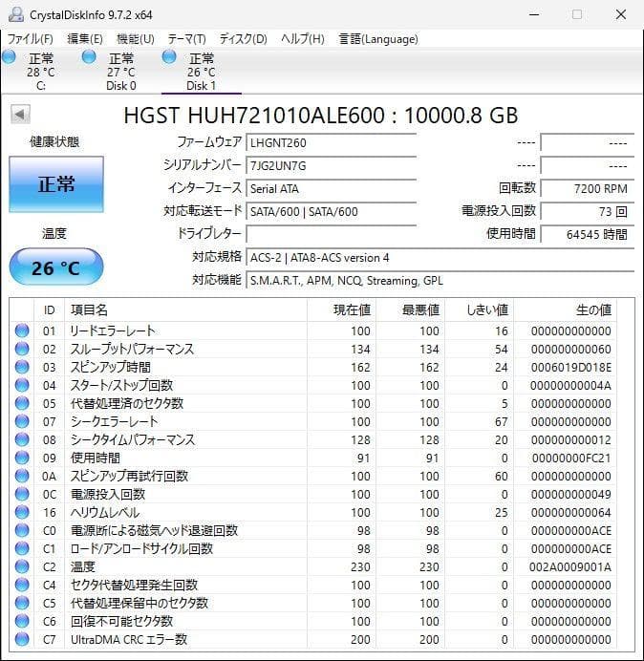Click status orb of 0A スピンアップ再試行回数 row

22,476
